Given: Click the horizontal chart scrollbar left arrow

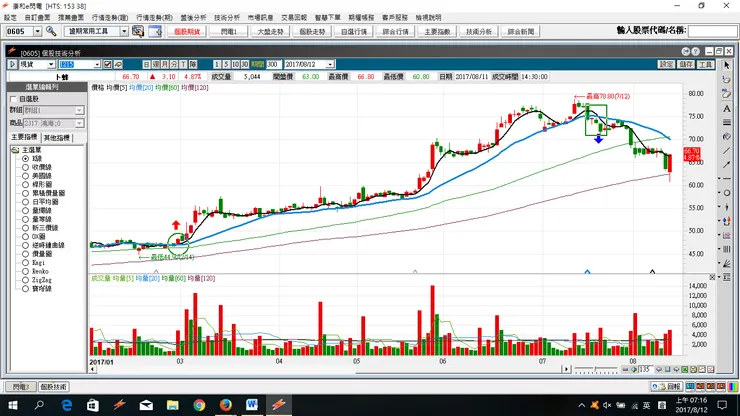Looking at the screenshot, I should tap(92, 370).
